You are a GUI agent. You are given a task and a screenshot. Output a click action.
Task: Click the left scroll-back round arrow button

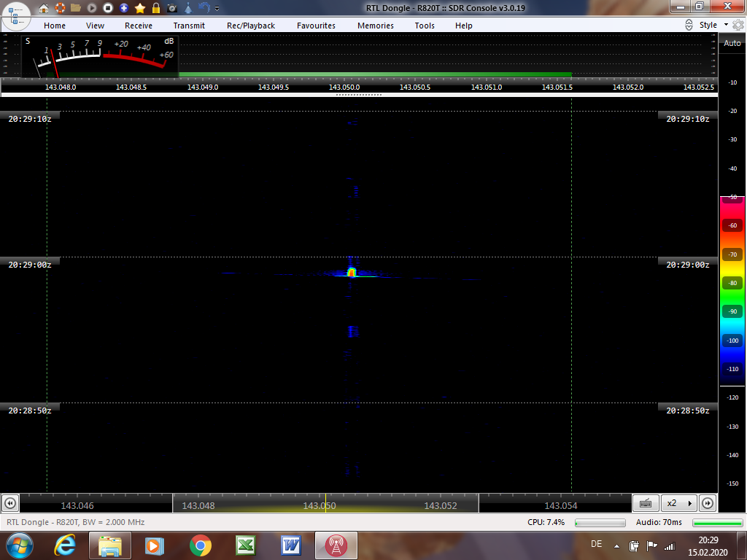(10, 503)
